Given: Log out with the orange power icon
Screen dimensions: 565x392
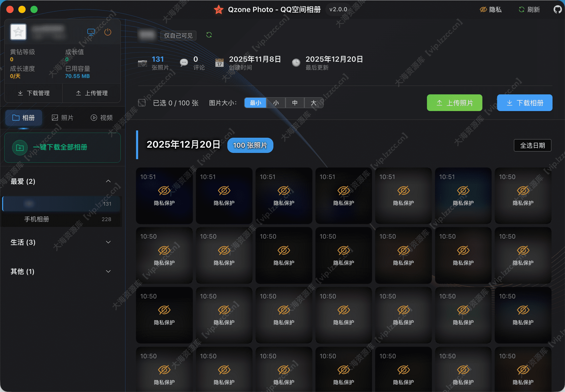Looking at the screenshot, I should (x=108, y=32).
